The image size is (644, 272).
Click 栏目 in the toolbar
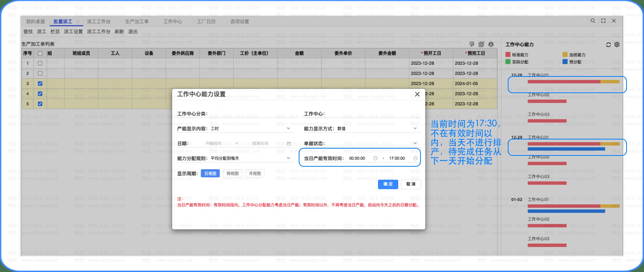(55, 31)
